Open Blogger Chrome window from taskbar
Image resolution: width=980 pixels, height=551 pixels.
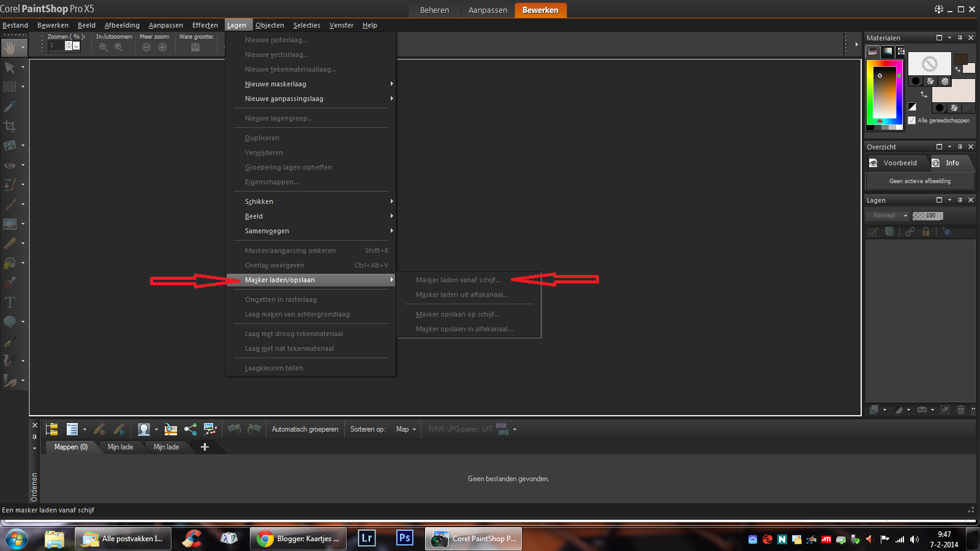(x=298, y=539)
